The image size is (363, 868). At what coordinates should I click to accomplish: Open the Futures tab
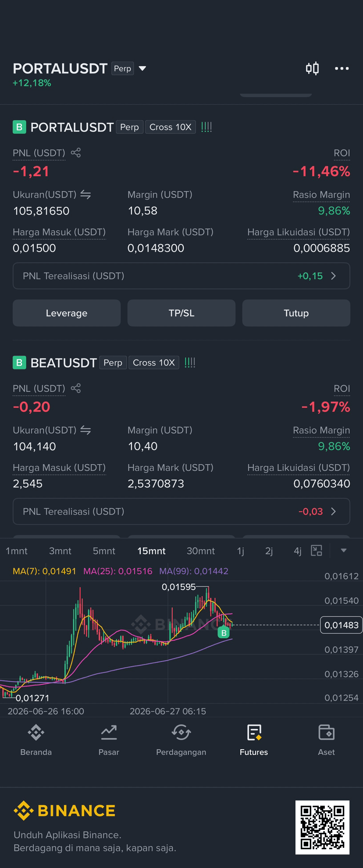(254, 740)
